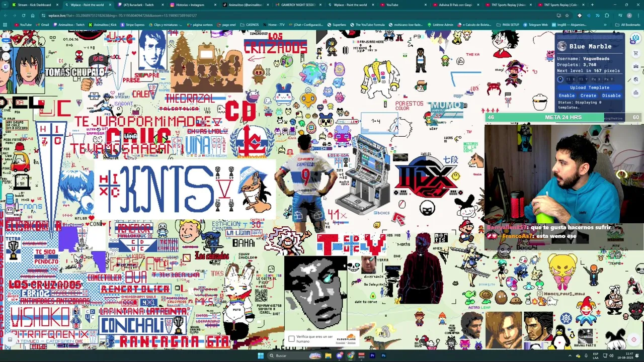Click the Tl X coordinate field

(571, 79)
